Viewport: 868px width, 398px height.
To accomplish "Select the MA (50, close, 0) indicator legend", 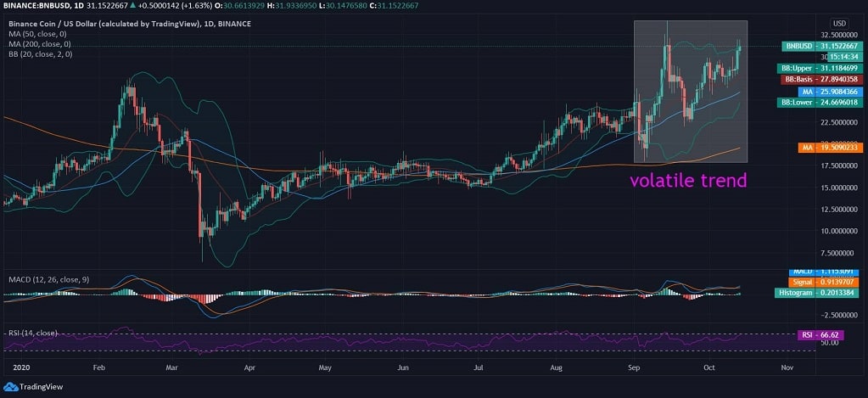I will coord(39,34).
